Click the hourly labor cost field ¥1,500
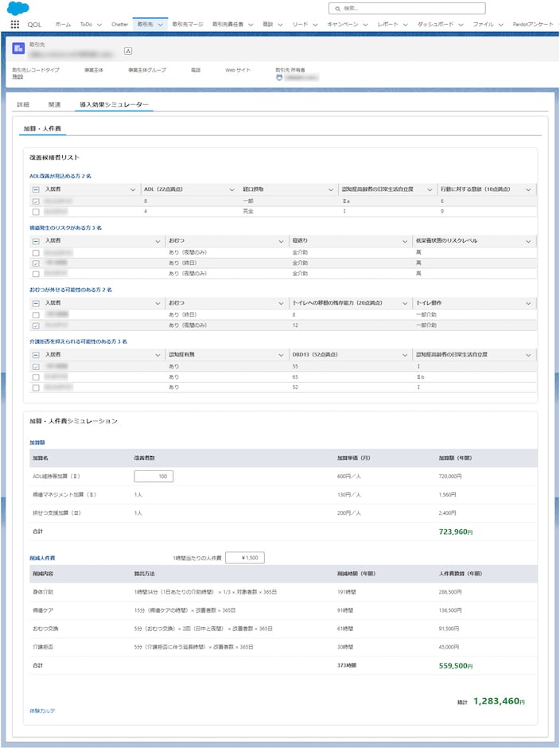Image resolution: width=560 pixels, height=748 pixels. [x=245, y=558]
